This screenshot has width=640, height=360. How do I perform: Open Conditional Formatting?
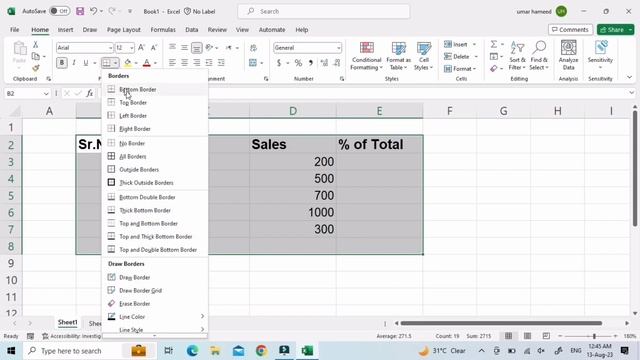(x=366, y=56)
